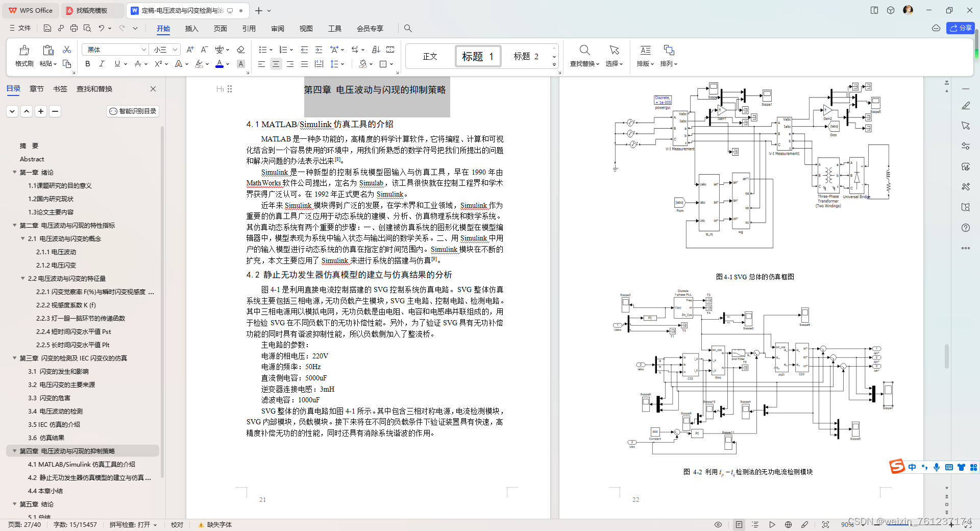Click the fit-page focus icon in status bar
The image size is (980, 531).
(825, 524)
